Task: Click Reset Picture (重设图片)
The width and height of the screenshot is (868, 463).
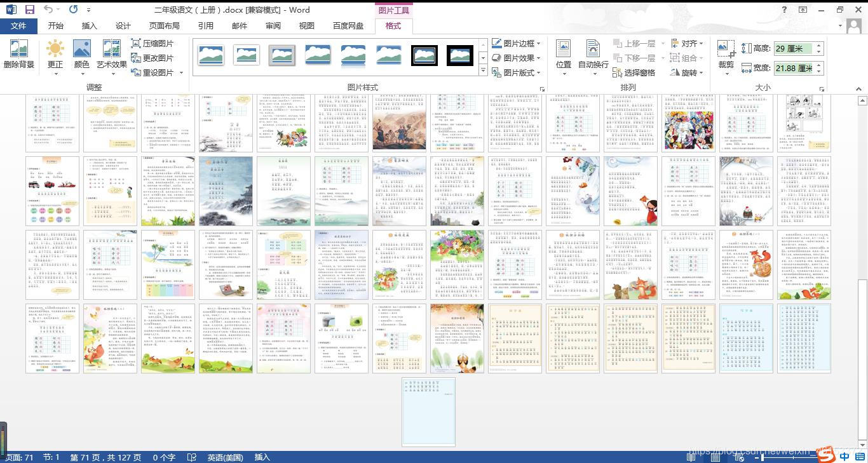Action: point(153,72)
